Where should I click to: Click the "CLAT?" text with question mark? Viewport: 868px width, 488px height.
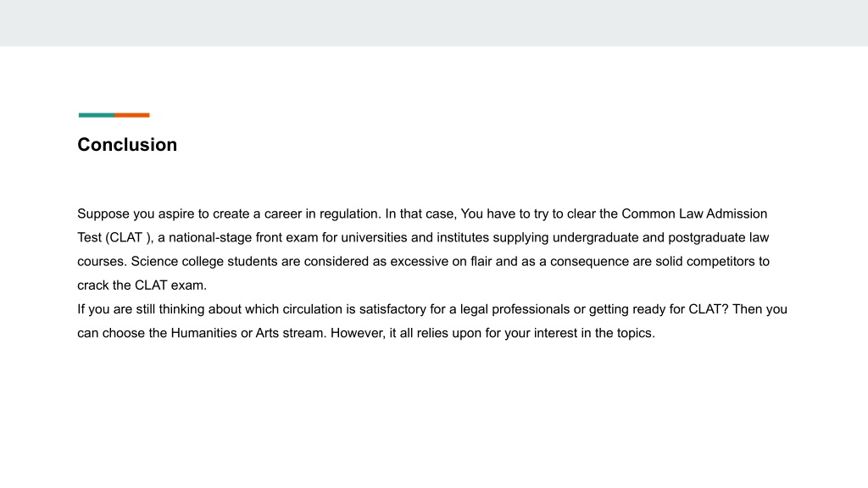pyautogui.click(x=709, y=309)
